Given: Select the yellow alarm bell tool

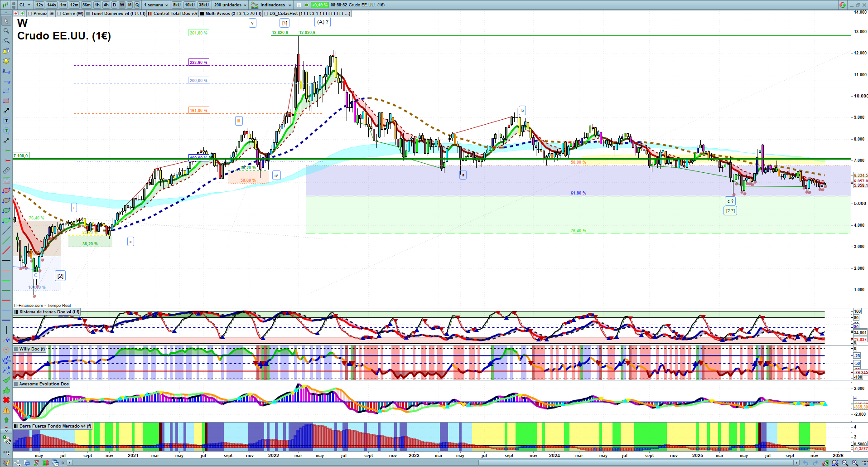Looking at the screenshot, I should (x=6, y=61).
